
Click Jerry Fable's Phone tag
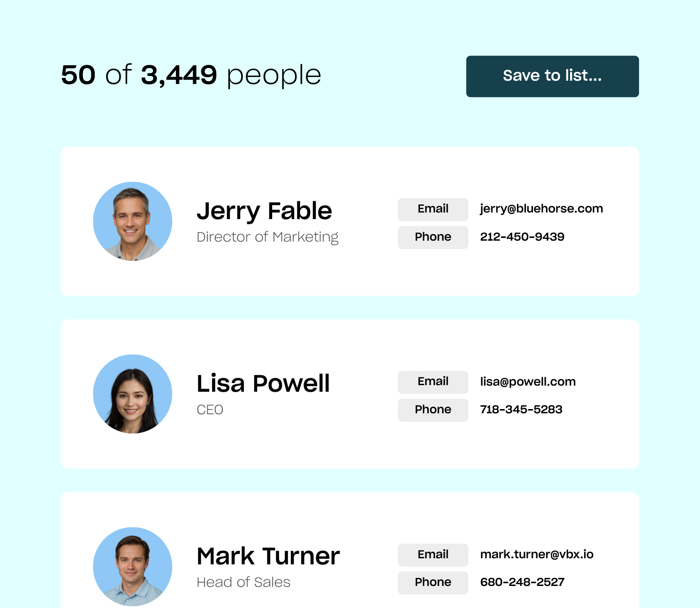click(433, 237)
